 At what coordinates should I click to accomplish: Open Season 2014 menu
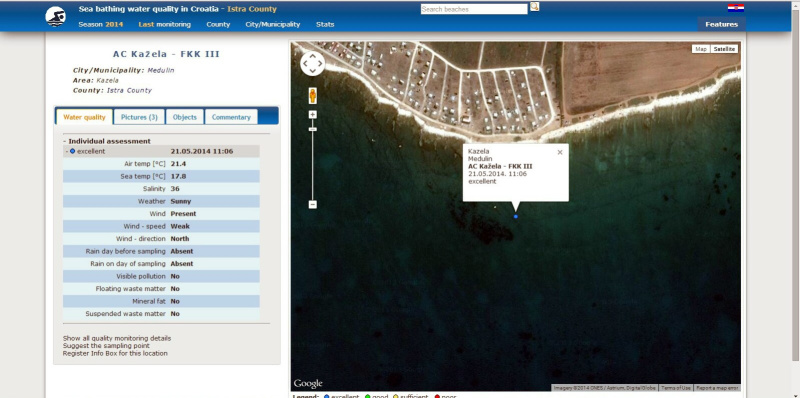tap(101, 24)
